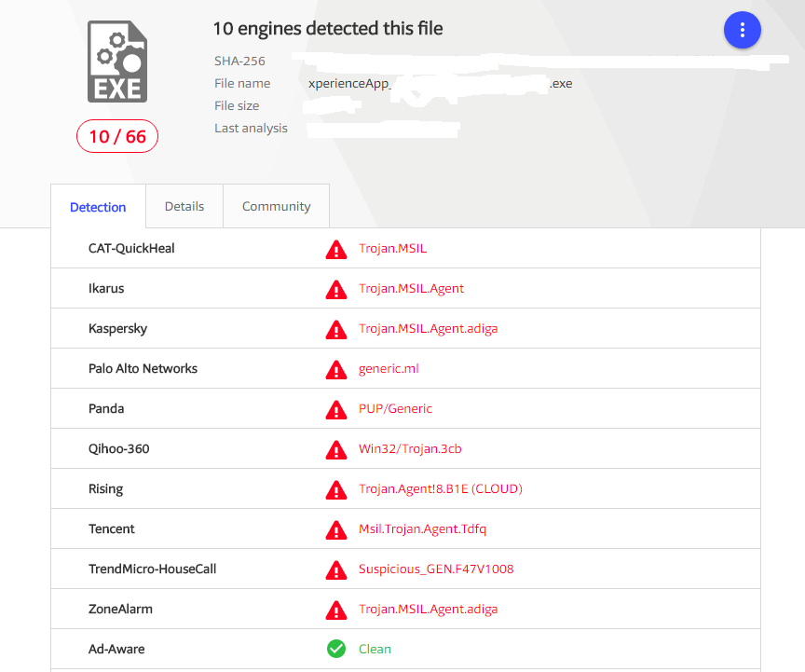Screen dimensions: 805x672
Task: Select the Kaspersky engine name
Action: 117,328
